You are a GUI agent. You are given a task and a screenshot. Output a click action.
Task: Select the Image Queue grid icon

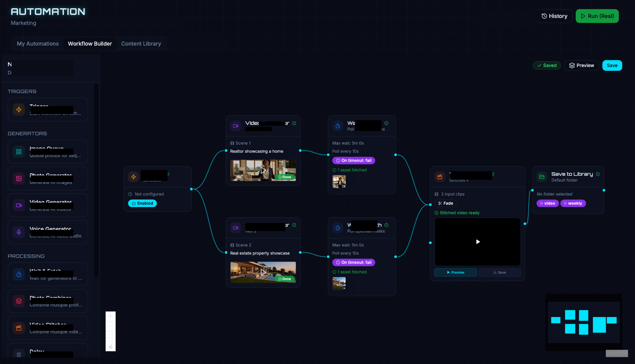[19, 152]
